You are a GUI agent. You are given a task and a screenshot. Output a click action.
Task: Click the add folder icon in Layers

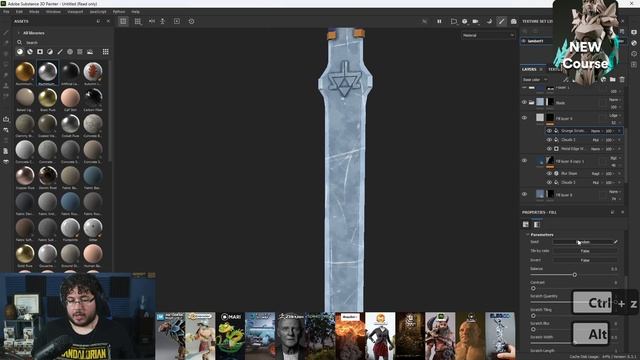pyautogui.click(x=613, y=80)
